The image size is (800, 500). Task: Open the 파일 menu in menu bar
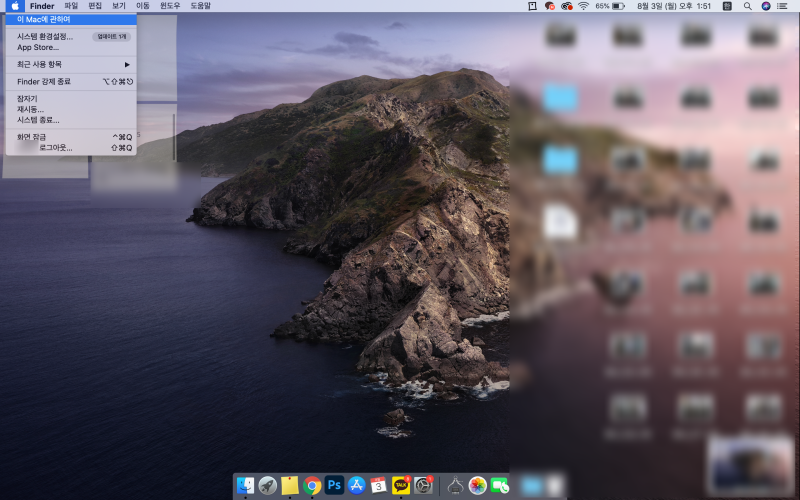pos(71,6)
